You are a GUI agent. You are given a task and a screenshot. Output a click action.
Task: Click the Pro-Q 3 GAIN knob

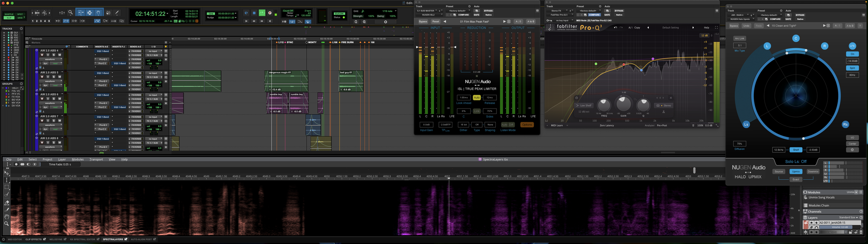(624, 103)
